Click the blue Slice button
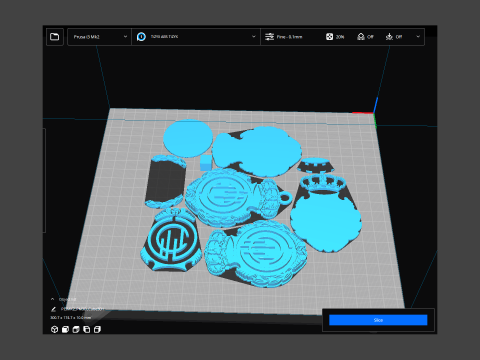Screen dimensions: 480x360 tap(378, 320)
